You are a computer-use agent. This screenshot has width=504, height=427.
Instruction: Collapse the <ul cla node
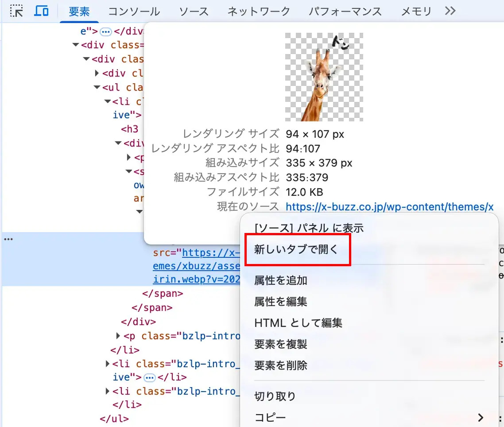(x=97, y=87)
